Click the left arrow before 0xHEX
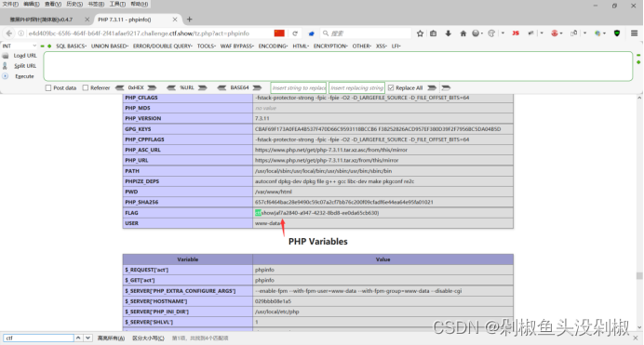Screen dimensions: 644x345 [120, 87]
